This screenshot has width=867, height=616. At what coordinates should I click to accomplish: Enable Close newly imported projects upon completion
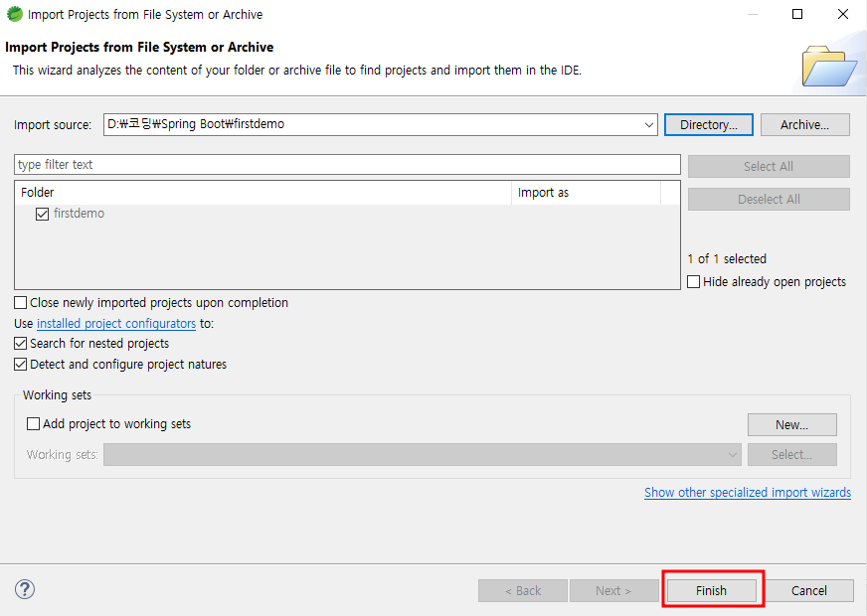(21, 303)
